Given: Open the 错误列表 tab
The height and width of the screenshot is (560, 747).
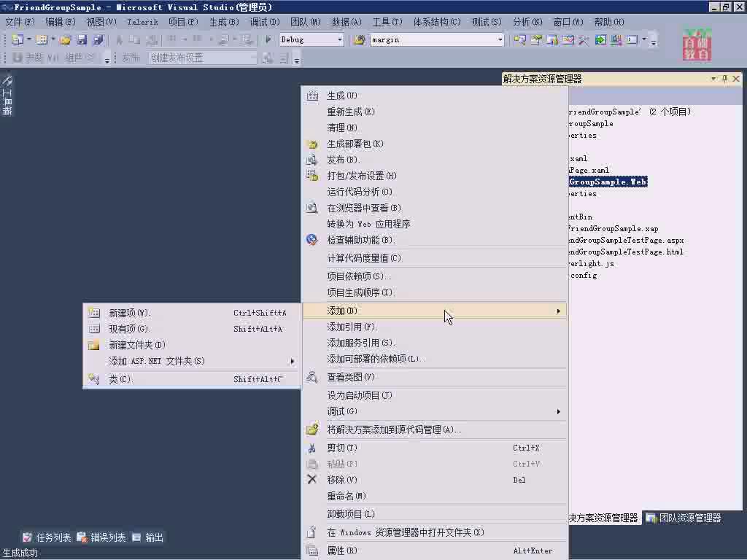Looking at the screenshot, I should point(101,537).
